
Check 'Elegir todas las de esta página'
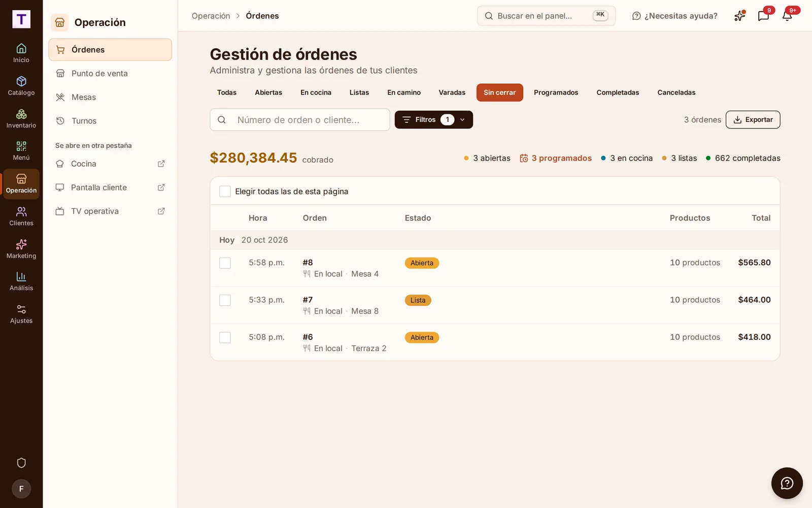tap(225, 192)
